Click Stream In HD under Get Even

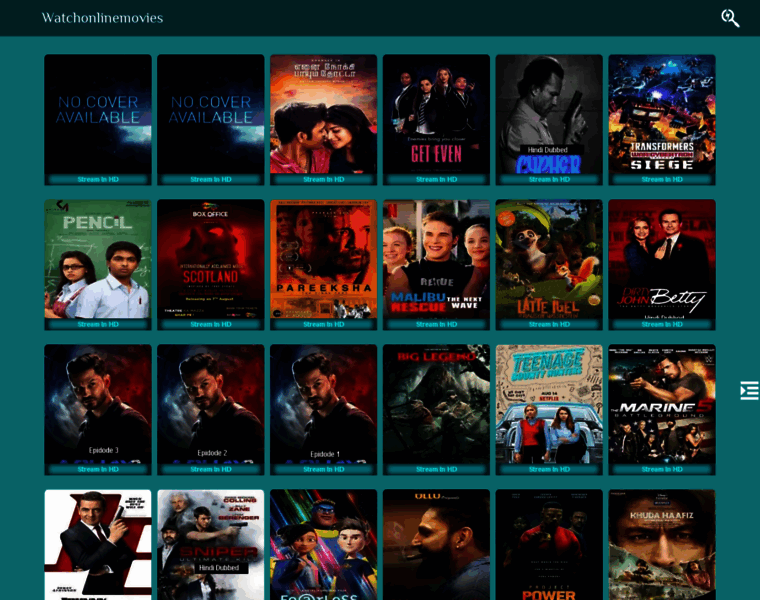[436, 179]
